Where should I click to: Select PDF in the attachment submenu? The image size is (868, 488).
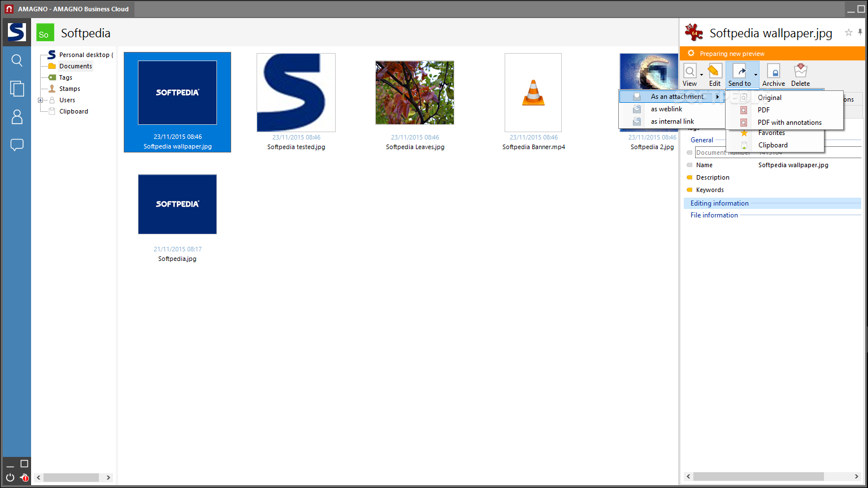pos(785,110)
